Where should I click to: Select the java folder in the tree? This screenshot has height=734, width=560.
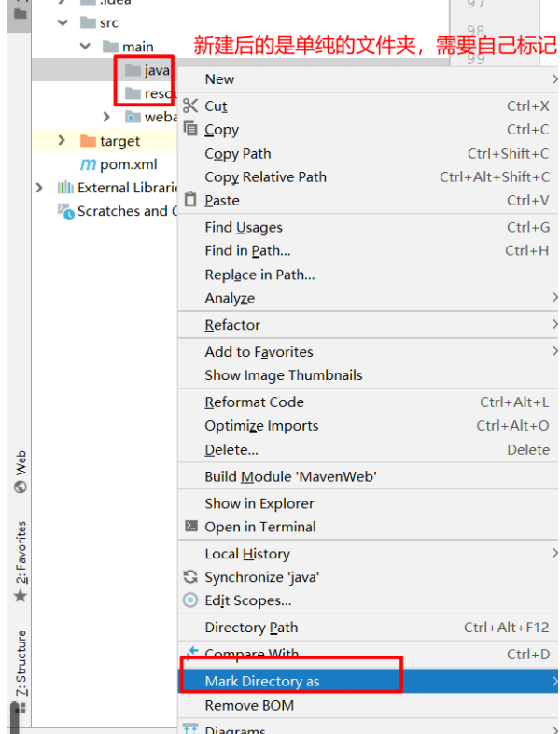pyautogui.click(x=156, y=70)
